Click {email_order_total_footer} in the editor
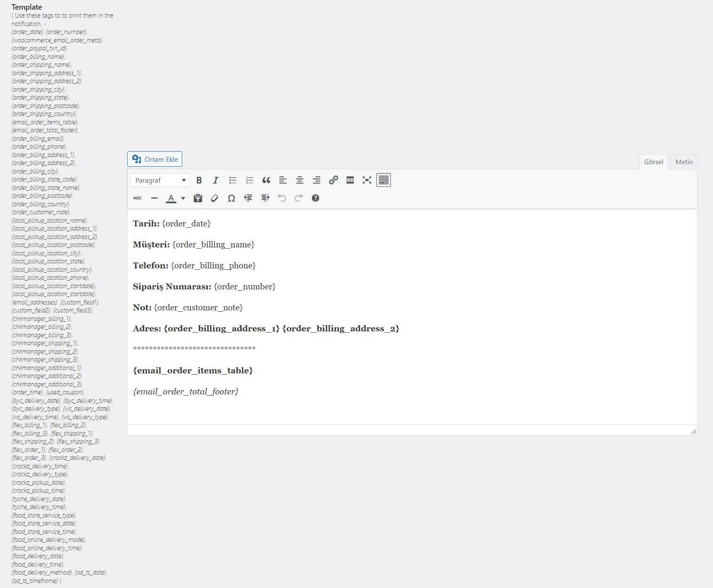Image resolution: width=713 pixels, height=588 pixels. (x=186, y=391)
